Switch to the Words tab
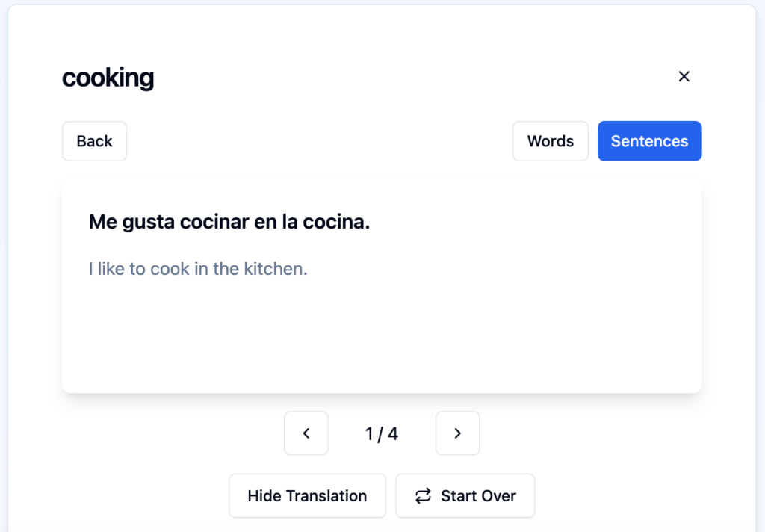This screenshot has height=532, width=765. (x=551, y=140)
